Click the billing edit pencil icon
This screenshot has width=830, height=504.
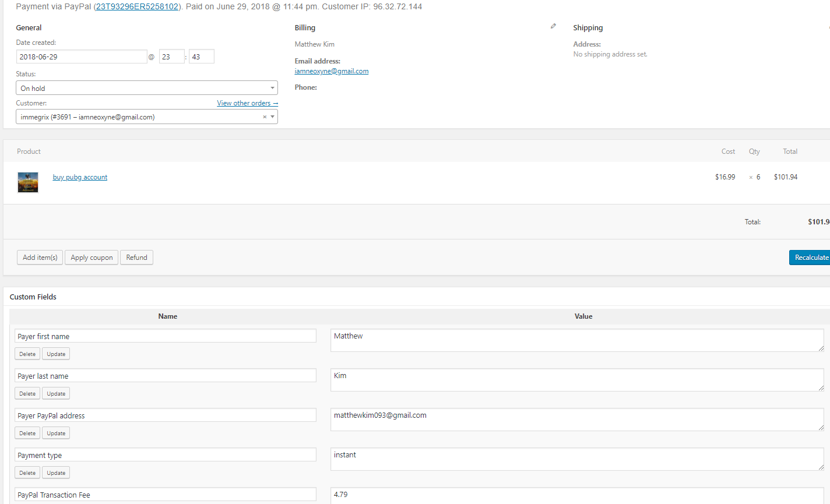[553, 26]
